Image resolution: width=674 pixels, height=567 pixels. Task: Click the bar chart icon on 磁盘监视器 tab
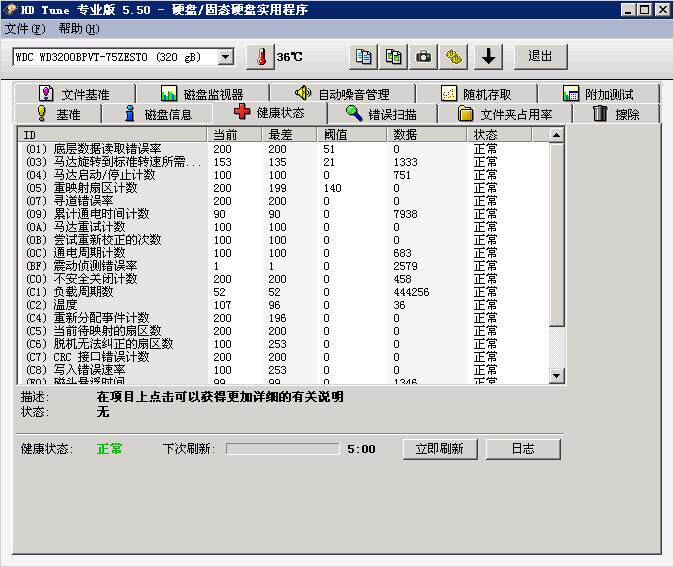[169, 93]
